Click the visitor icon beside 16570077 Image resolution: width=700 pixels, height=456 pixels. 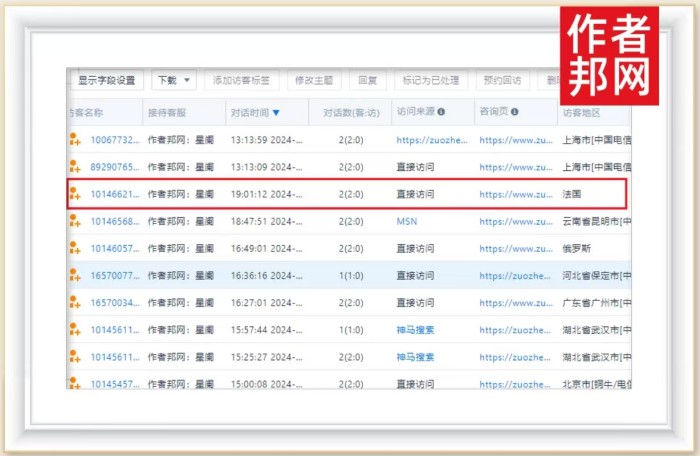click(74, 275)
